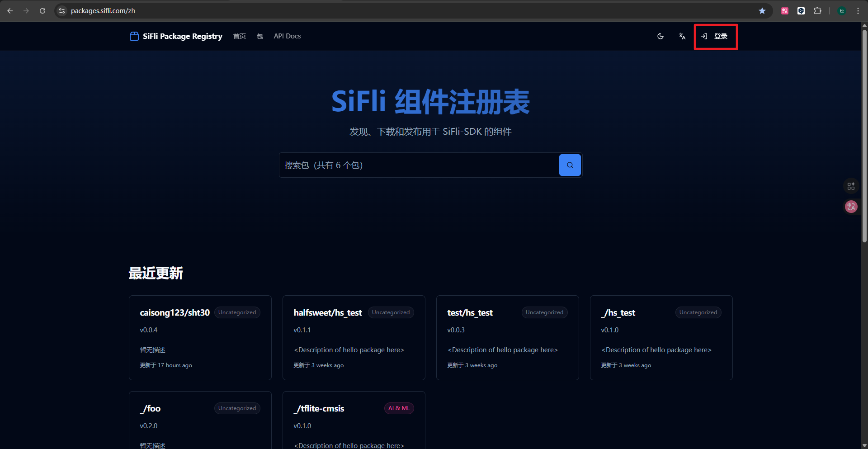Image resolution: width=868 pixels, height=449 pixels.
Task: Click the 登录 button
Action: 721,36
